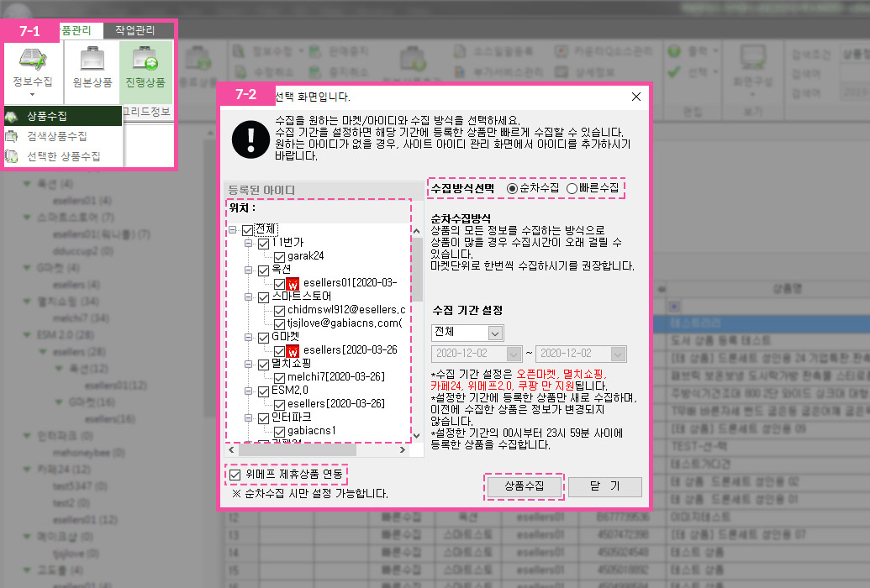
Task: Open the start date 2020-12-02 picker
Action: click(x=514, y=354)
